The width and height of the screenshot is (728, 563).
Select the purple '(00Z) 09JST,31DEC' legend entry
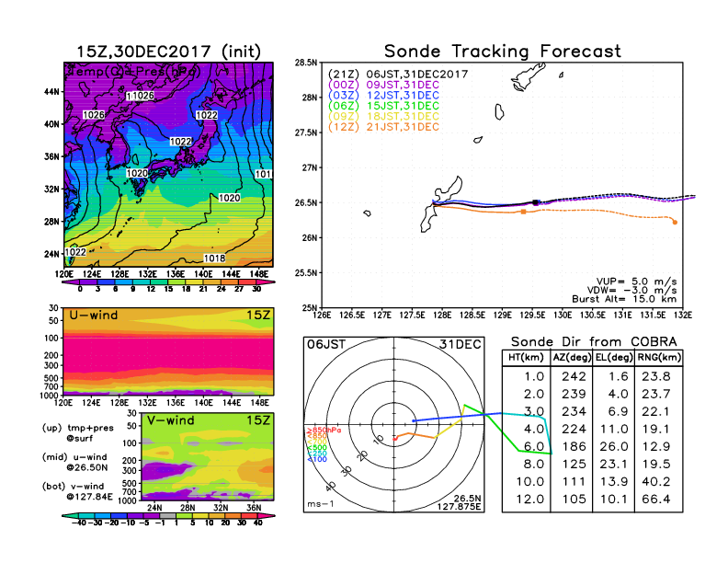383,85
